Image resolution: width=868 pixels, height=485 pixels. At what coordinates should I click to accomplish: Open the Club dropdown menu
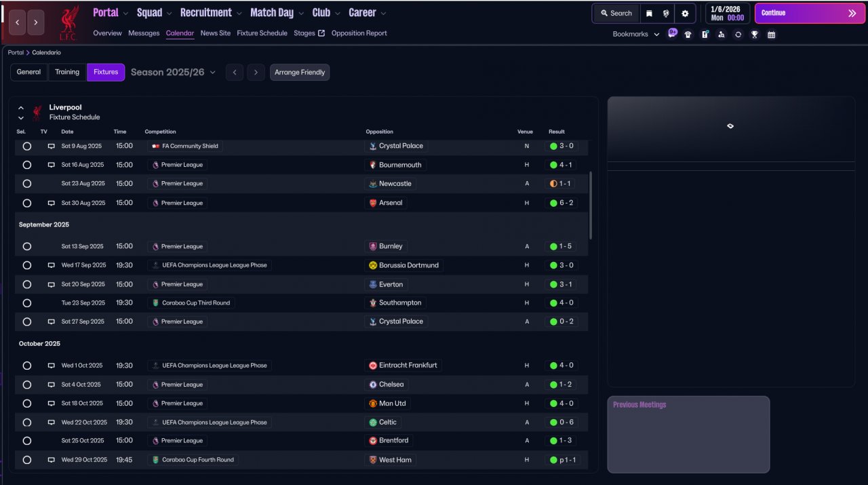pyautogui.click(x=326, y=13)
